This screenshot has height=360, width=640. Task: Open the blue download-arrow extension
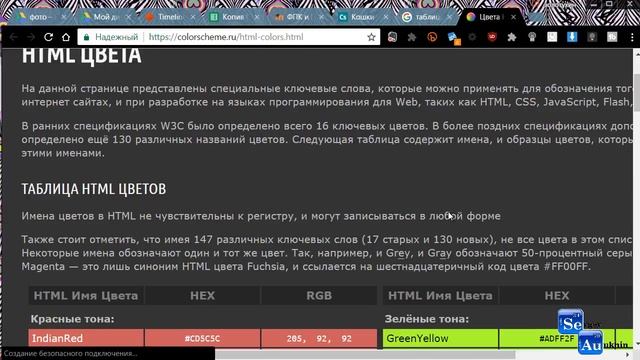point(572,37)
